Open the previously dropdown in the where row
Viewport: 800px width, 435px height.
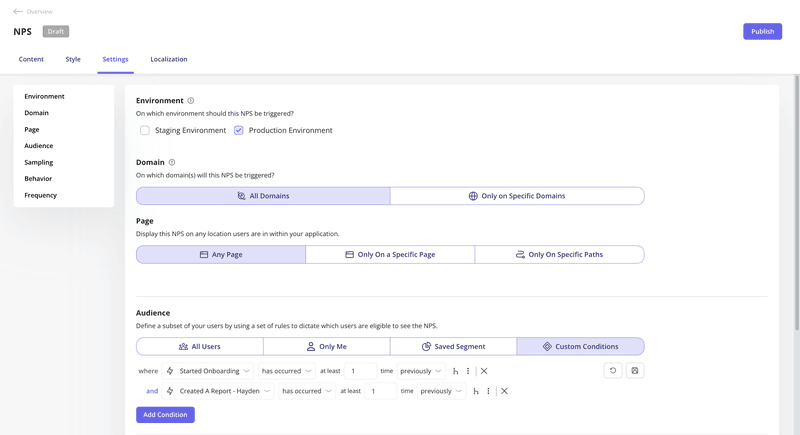[x=421, y=371]
